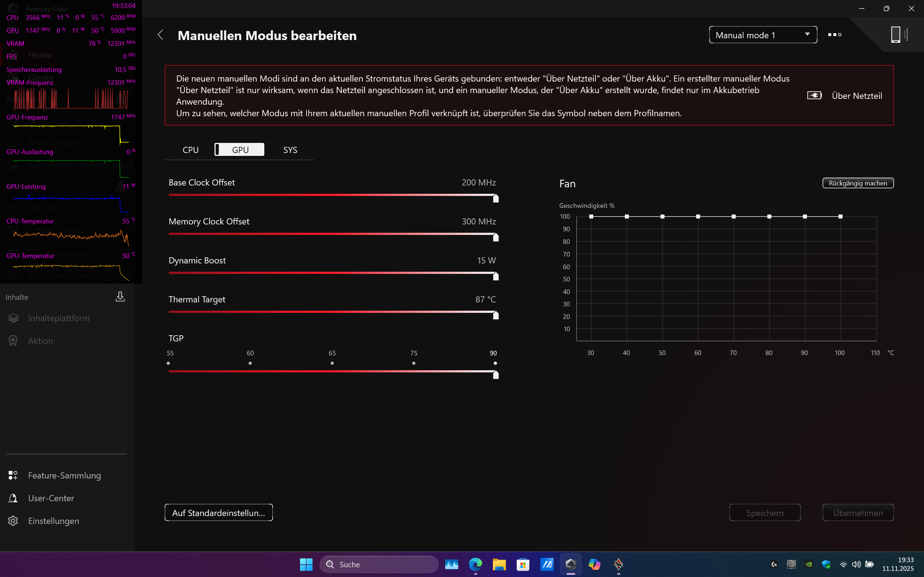This screenshot has width=924, height=577.
Task: Open Feature-Sammlung in the sidebar
Action: coord(64,476)
